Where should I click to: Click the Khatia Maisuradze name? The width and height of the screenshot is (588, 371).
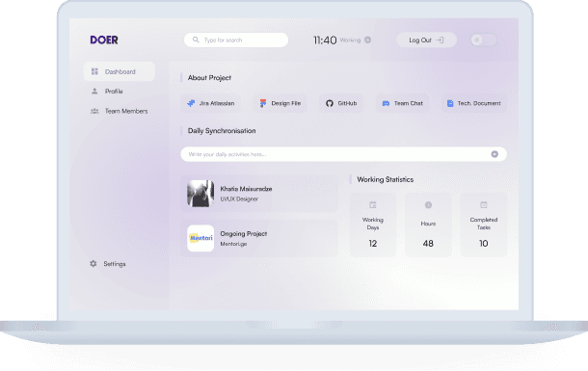point(246,189)
